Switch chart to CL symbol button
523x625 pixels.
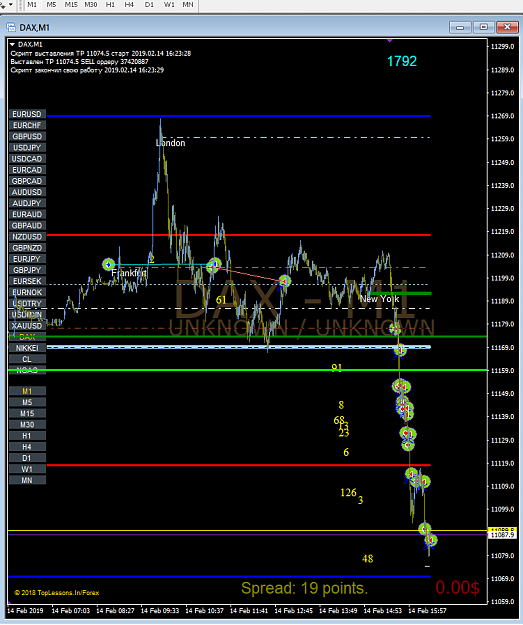pos(27,360)
